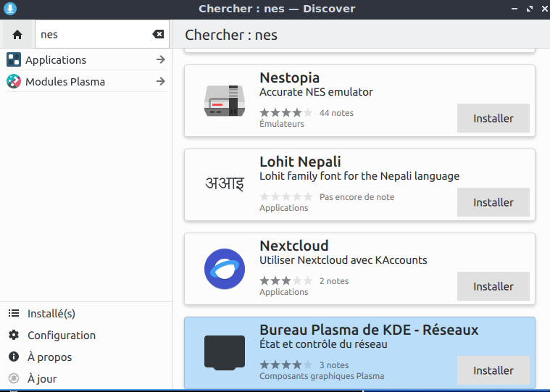This screenshot has height=392, width=550.
Task: Install the Nestopia emulator
Action: [493, 118]
